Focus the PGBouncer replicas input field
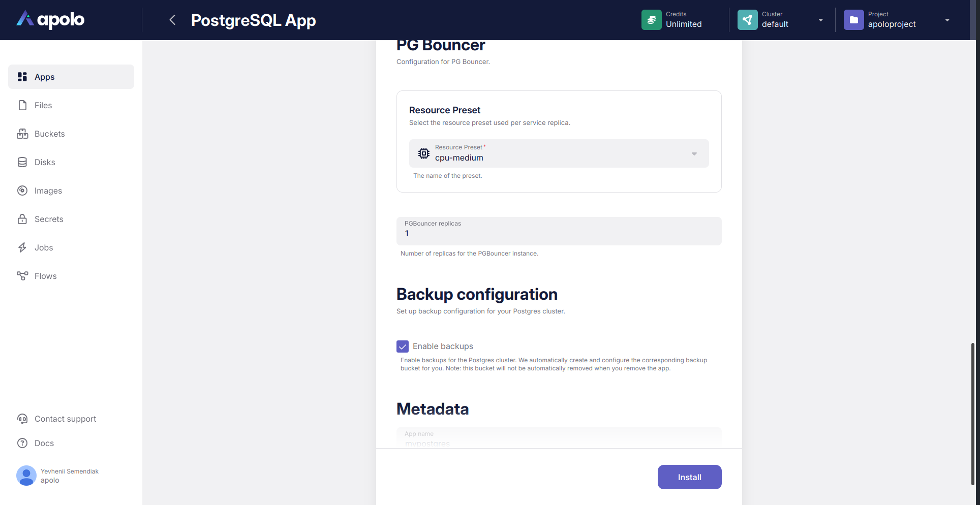 [x=559, y=233]
